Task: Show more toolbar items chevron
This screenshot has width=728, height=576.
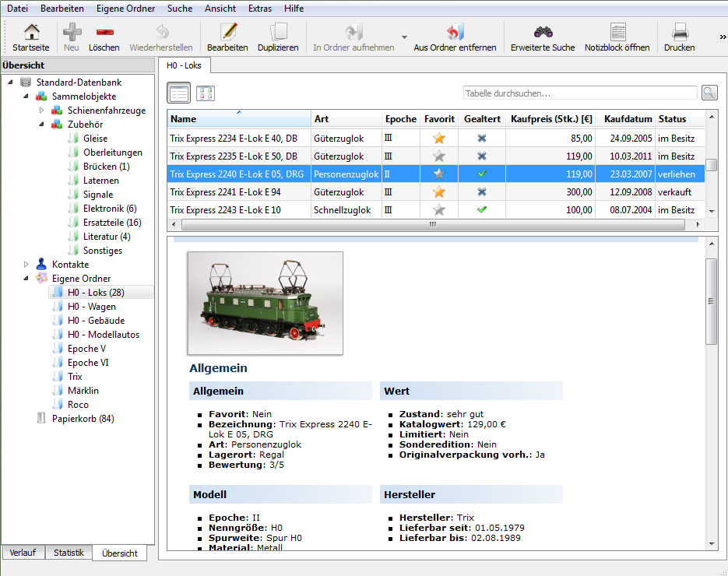Action: (723, 37)
